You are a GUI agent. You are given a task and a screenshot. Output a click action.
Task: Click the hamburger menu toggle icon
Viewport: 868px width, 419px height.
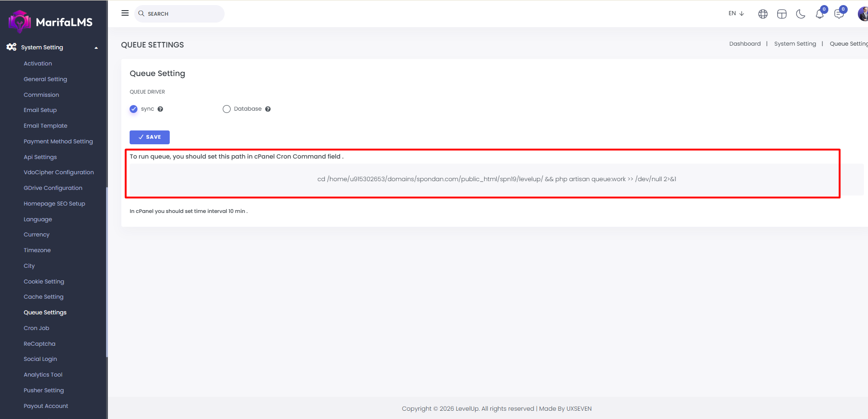tap(125, 13)
